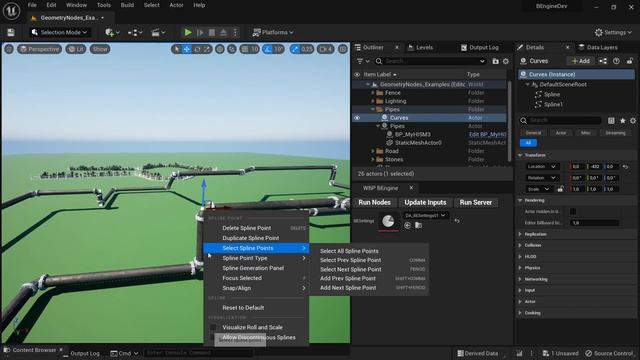Open the Perspective view mode dropdown
The width and height of the screenshot is (640, 360).
click(x=39, y=49)
